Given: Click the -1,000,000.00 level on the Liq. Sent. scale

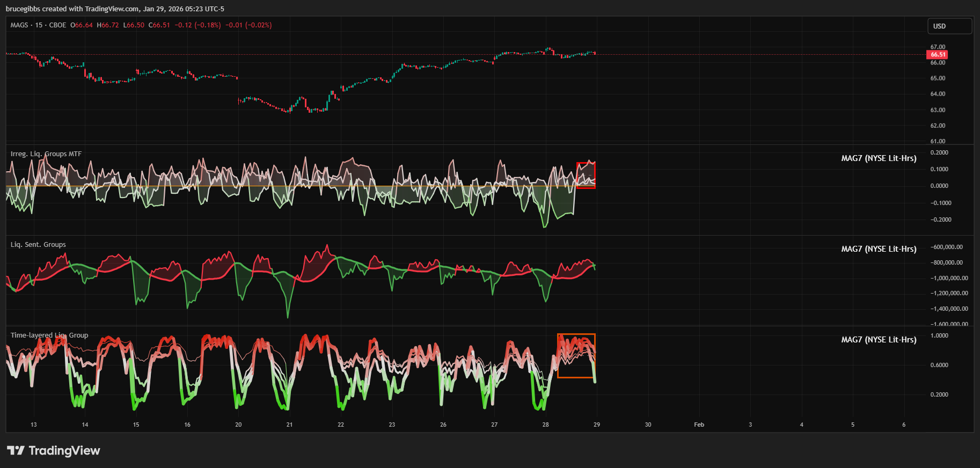Looking at the screenshot, I should click(x=949, y=278).
